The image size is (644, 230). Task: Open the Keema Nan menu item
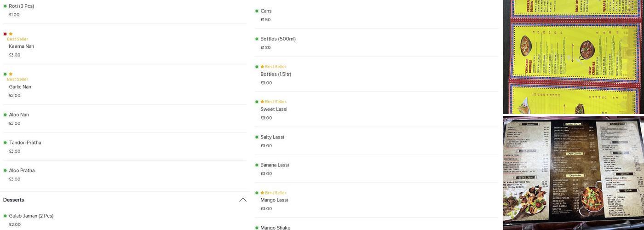point(22,46)
